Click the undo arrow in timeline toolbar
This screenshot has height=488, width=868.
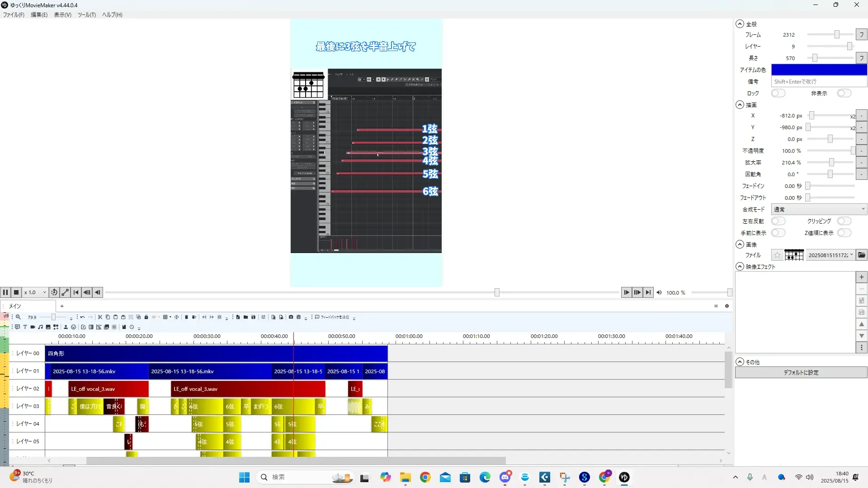(82, 317)
